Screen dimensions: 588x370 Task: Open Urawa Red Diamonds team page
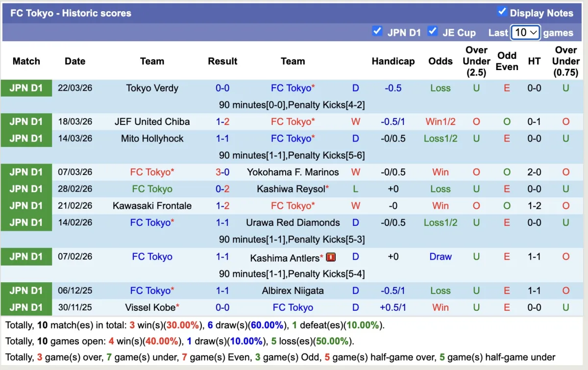[293, 222]
